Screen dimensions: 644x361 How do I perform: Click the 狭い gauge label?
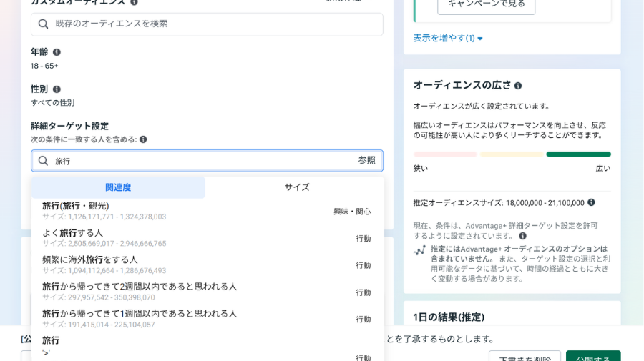tap(421, 169)
